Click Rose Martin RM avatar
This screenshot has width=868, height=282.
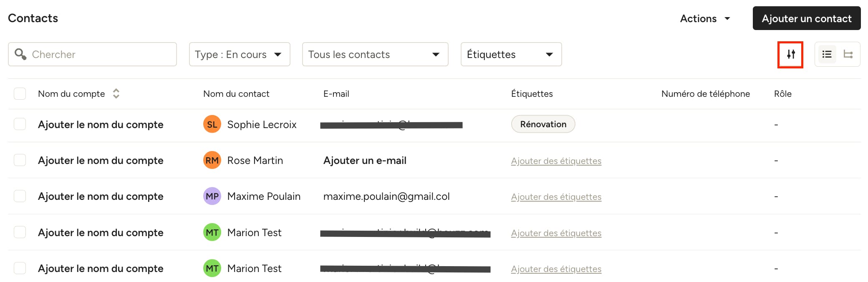pos(212,160)
